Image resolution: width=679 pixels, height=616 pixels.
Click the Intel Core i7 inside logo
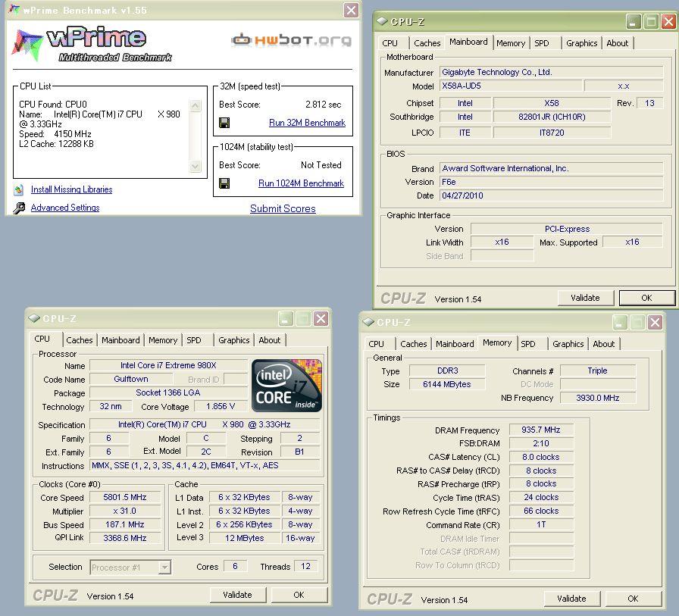pyautogui.click(x=286, y=385)
